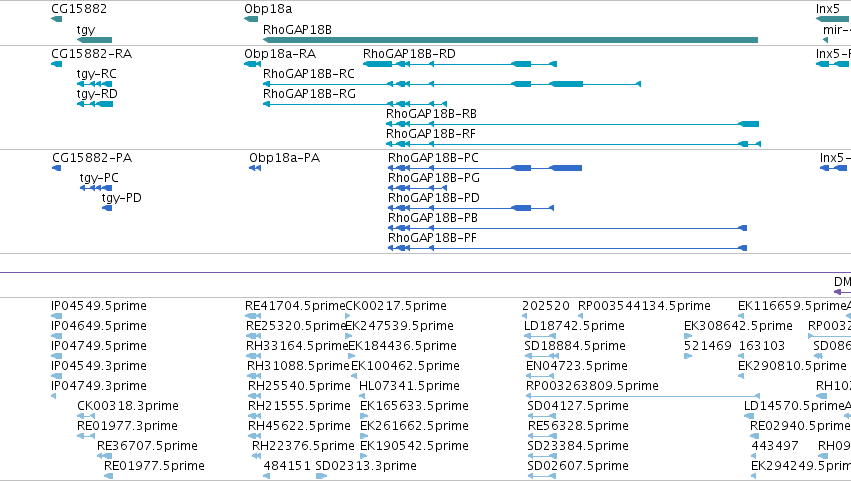Open EST RH22376.5prime

pyautogui.click(x=303, y=447)
